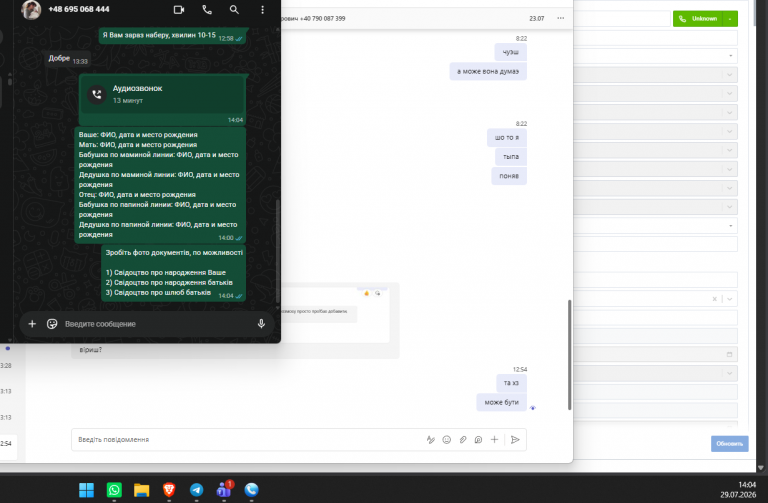Select the поняв message bubble
768x503 pixels.
pos(509,176)
